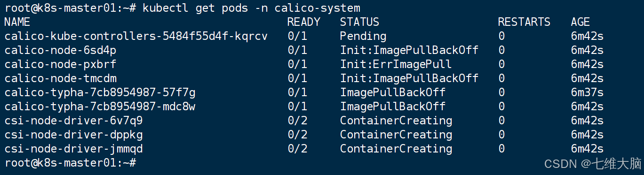644x175 pixels.
Task: Select the calico-node-pxbrf pod name
Action: click(60, 64)
